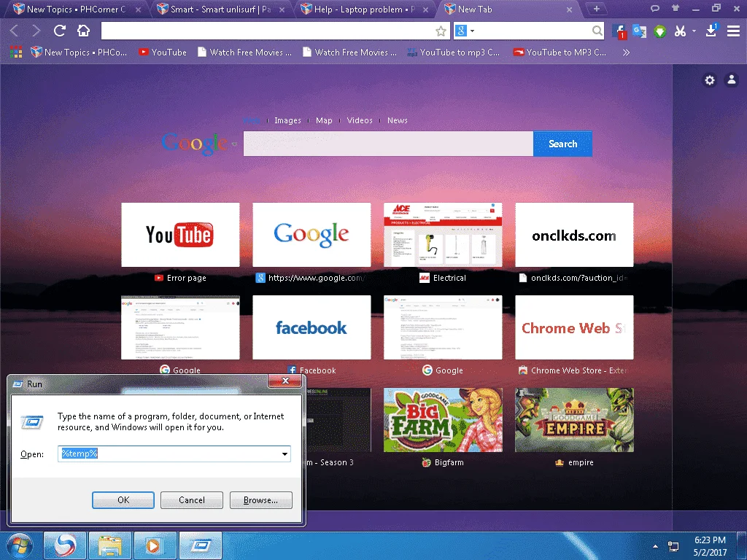Screen dimensions: 747x560
Task: Open the facebook speed dial thumbnail
Action: (311, 327)
